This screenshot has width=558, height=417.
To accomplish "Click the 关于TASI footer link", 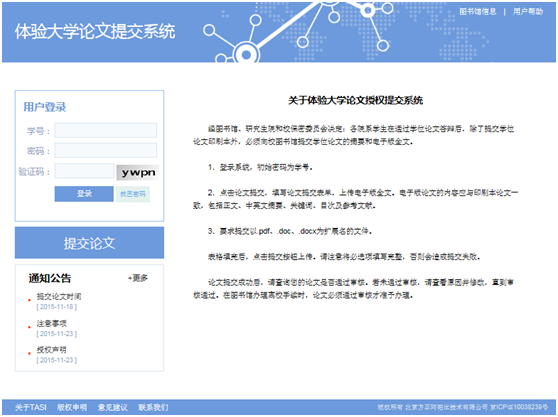I will (31, 407).
